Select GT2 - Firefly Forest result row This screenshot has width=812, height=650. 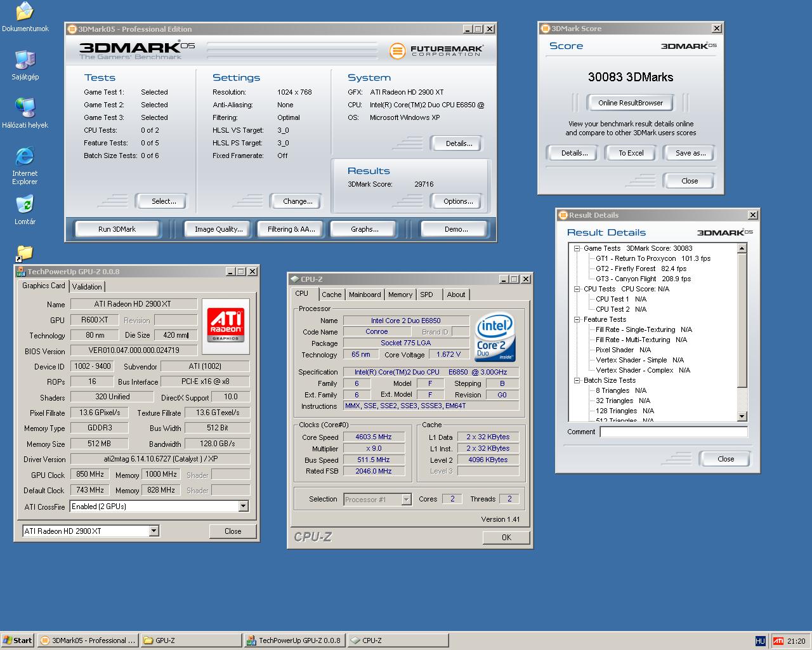pyautogui.click(x=641, y=269)
